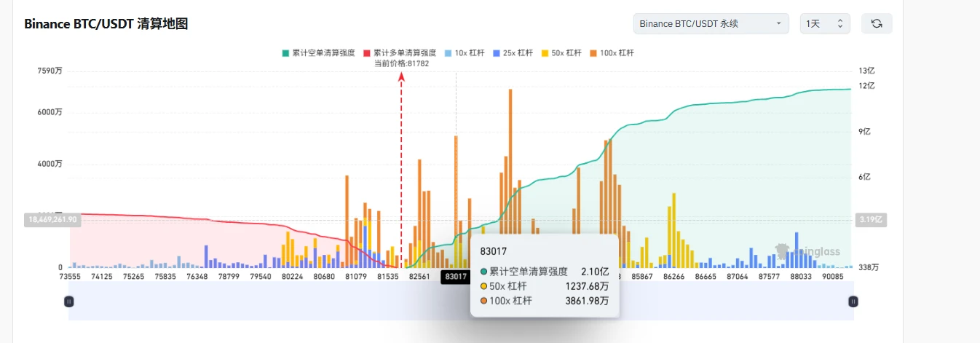
Task: Click the 73555 x-axis price label
Action: pos(71,277)
